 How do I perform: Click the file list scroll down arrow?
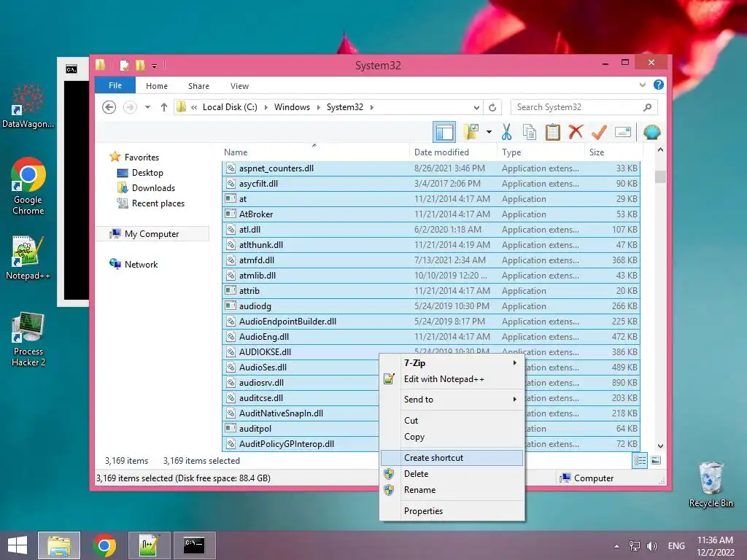pos(660,446)
